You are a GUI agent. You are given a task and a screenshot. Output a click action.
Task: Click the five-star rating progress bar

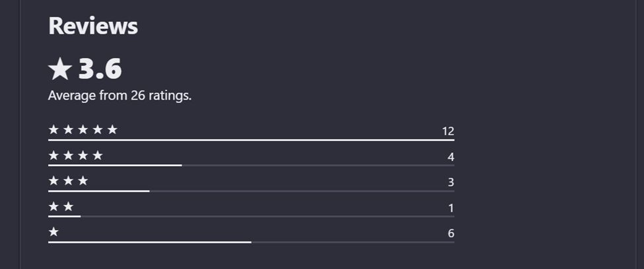point(251,140)
